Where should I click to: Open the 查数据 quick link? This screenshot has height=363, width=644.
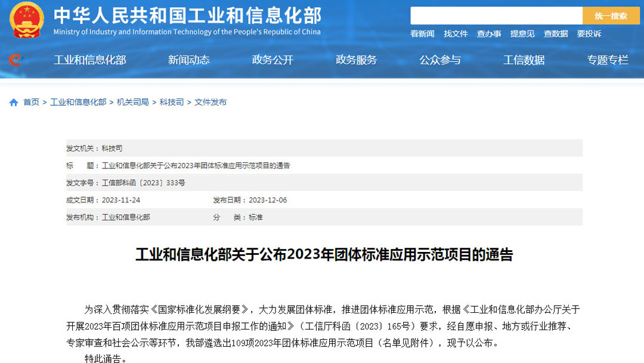pos(556,34)
